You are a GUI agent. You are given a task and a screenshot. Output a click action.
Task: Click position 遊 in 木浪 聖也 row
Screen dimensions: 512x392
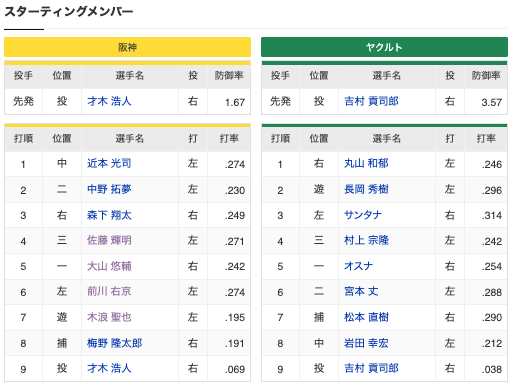pos(62,317)
